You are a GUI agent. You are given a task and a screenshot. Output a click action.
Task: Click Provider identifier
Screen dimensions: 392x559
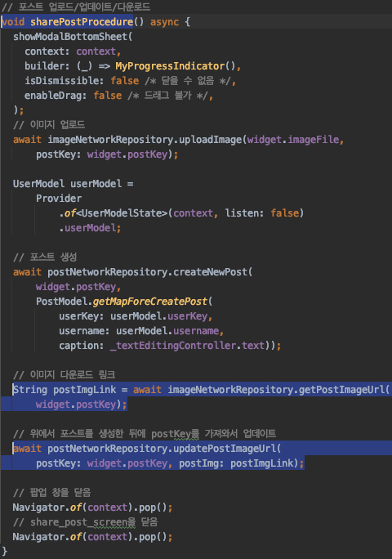pyautogui.click(x=59, y=199)
